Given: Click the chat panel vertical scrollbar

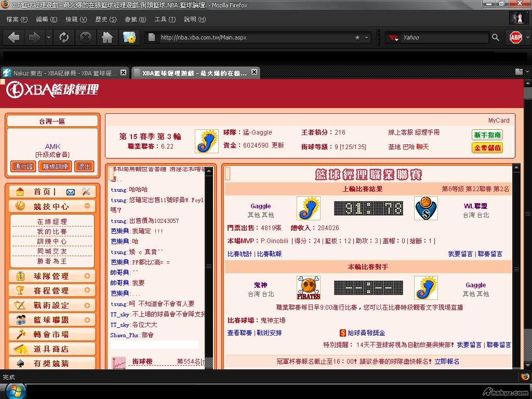Looking at the screenshot, I should (x=209, y=267).
